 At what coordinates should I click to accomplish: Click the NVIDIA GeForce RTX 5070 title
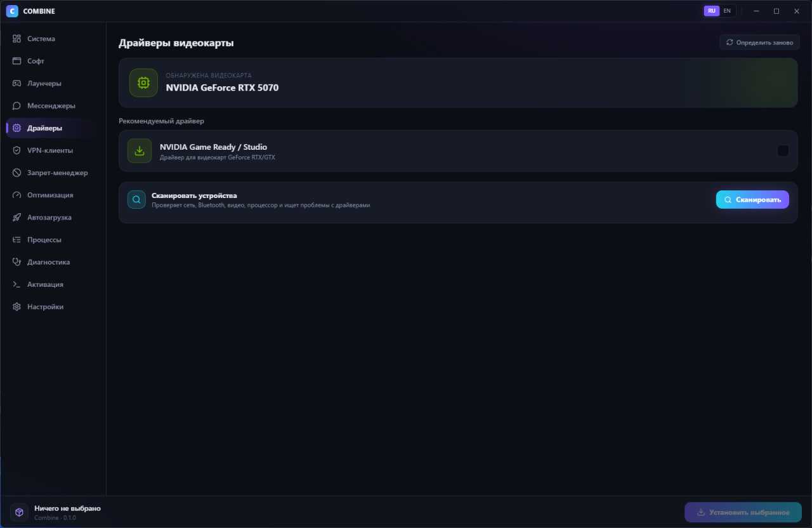click(x=222, y=88)
